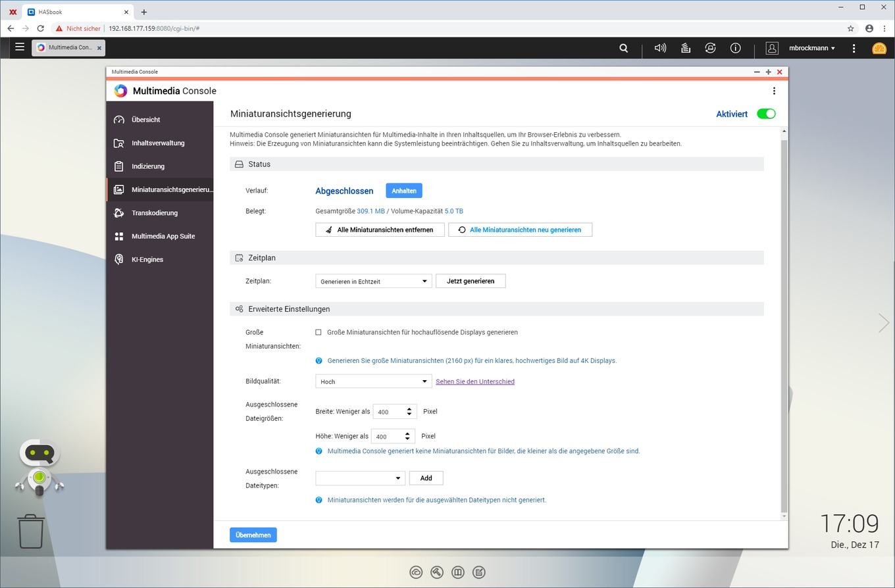Decrease the Höhe pixel value stepper
The height and width of the screenshot is (588, 895).
tap(408, 439)
